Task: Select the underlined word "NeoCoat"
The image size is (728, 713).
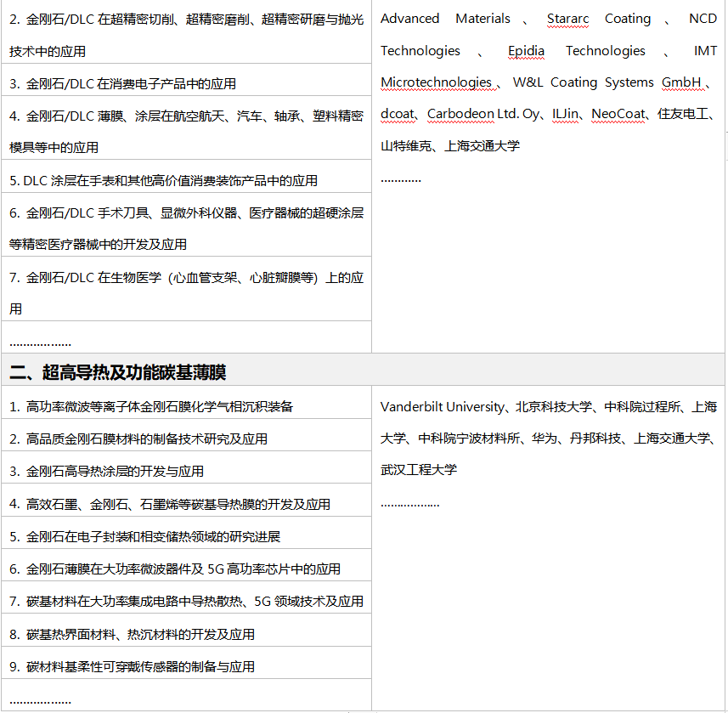Action: [x=618, y=114]
